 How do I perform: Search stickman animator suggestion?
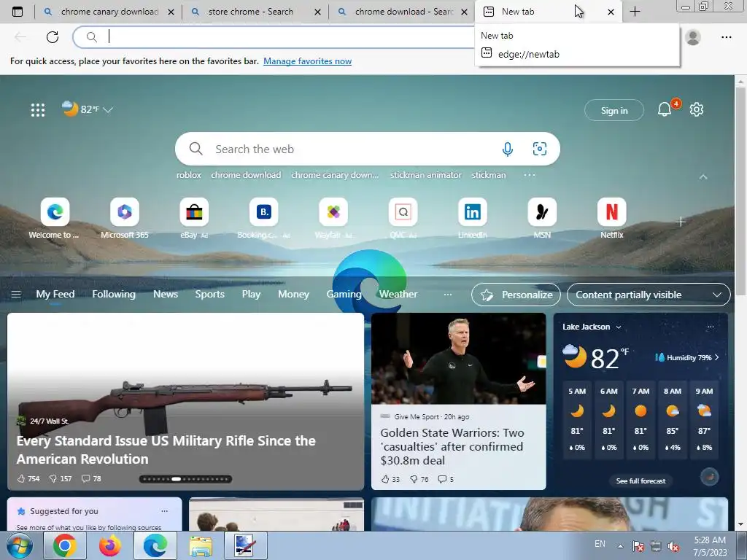point(426,175)
